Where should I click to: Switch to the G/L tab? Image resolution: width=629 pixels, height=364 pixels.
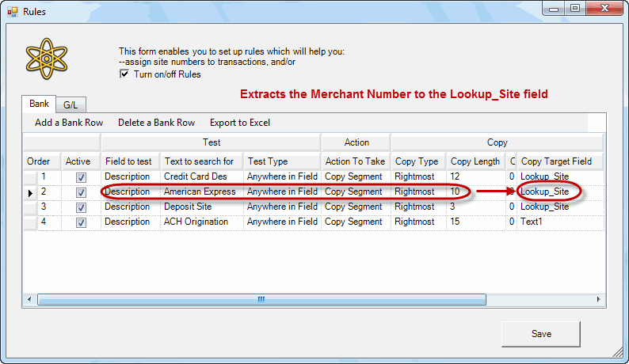(x=70, y=104)
